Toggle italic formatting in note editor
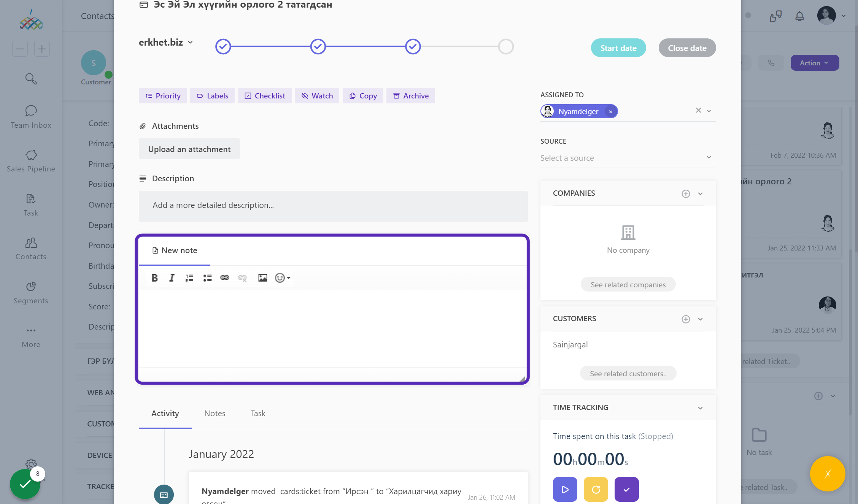 (x=172, y=278)
